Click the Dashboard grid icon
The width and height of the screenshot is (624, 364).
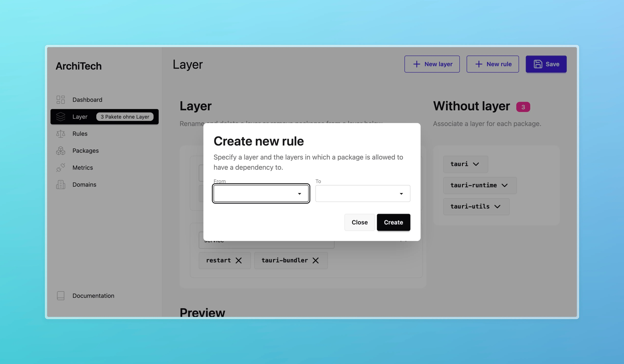tap(60, 100)
